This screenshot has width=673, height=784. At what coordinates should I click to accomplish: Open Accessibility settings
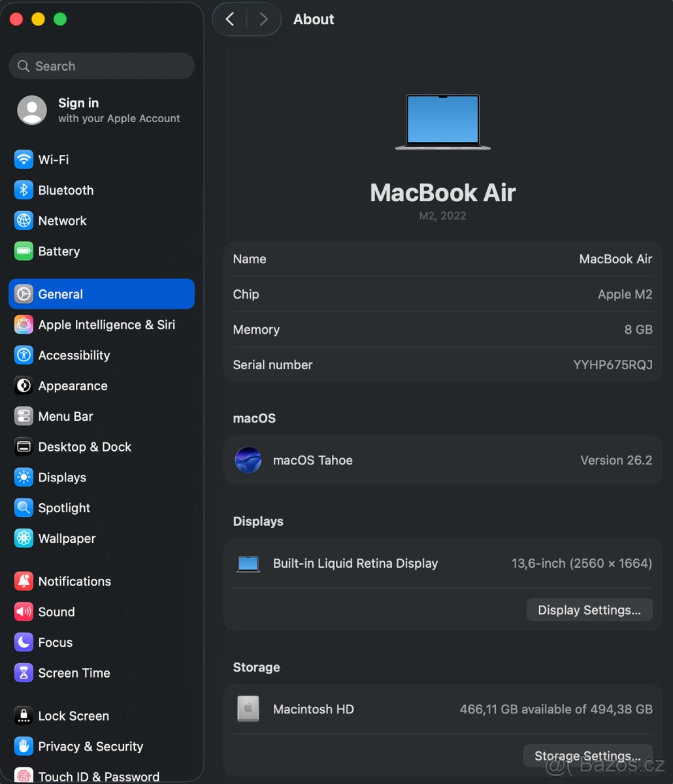click(74, 355)
